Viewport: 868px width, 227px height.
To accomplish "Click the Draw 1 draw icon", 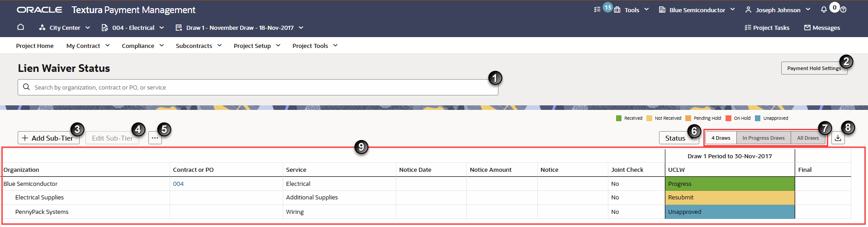I will [179, 28].
